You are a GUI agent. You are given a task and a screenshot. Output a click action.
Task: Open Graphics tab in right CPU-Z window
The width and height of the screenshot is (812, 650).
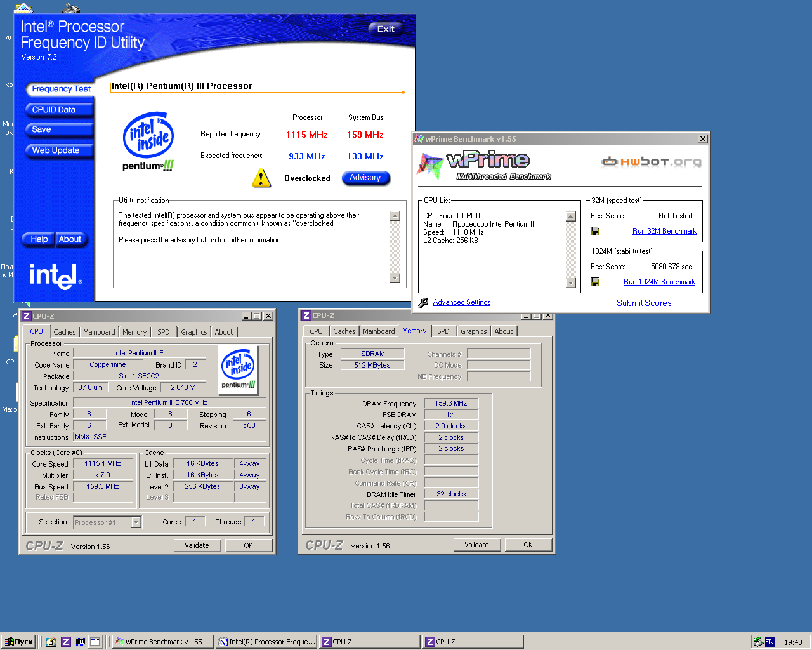click(x=473, y=331)
